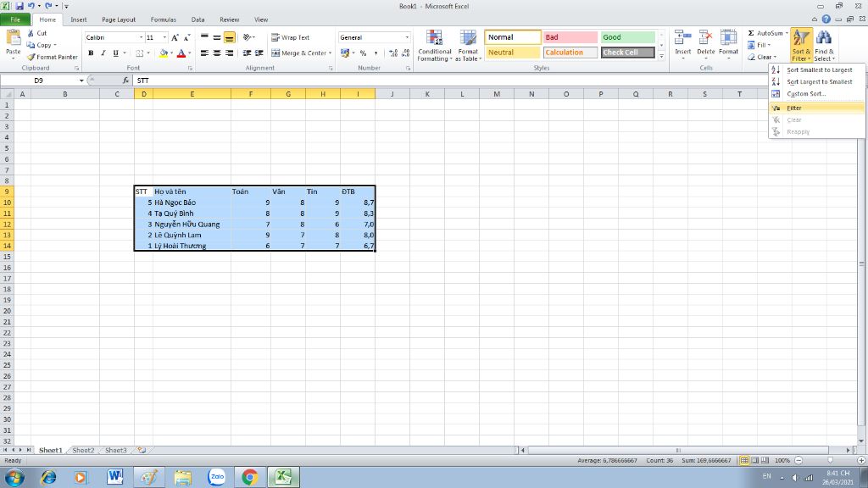Toggle Align Text Left
Image resolution: width=868 pixels, height=488 pixels.
coord(205,53)
